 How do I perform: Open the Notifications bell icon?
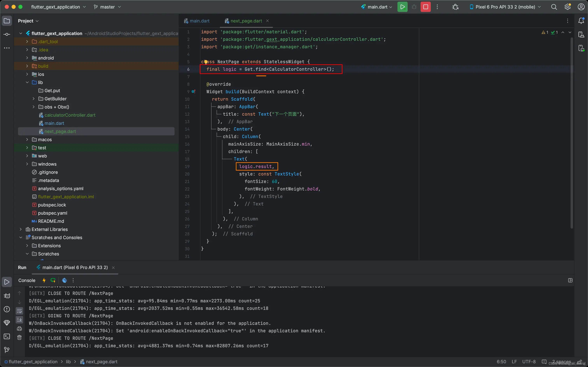click(581, 21)
